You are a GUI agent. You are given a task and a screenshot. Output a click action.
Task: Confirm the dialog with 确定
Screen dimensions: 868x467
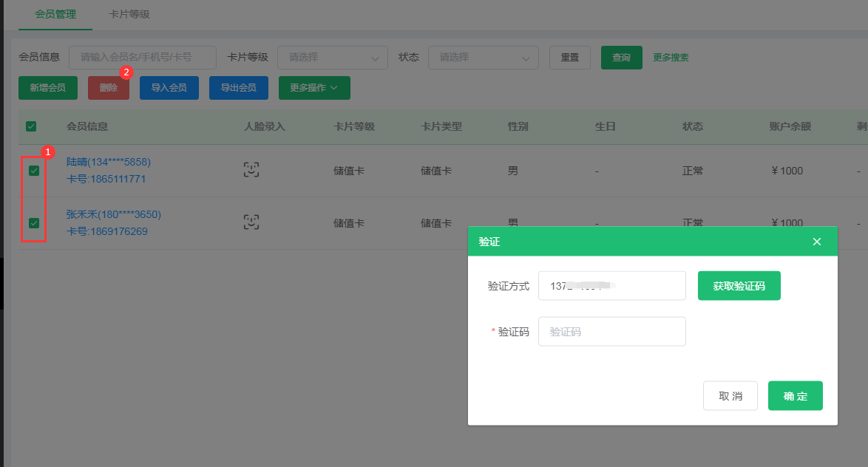pos(795,395)
